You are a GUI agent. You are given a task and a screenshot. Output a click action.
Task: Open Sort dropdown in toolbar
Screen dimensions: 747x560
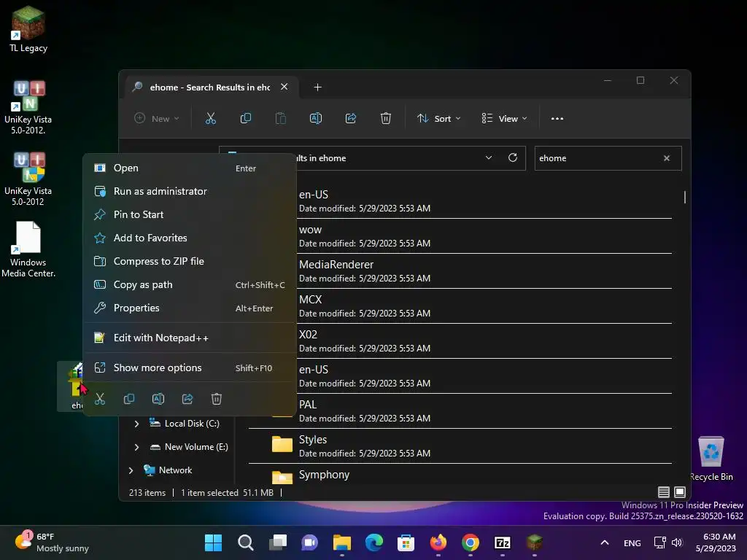coord(438,119)
